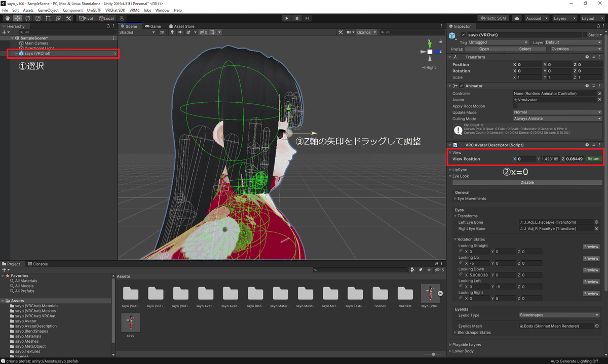This screenshot has height=364, width=608.
Task: Open the VRChat SDK menu
Action: pos(115,10)
